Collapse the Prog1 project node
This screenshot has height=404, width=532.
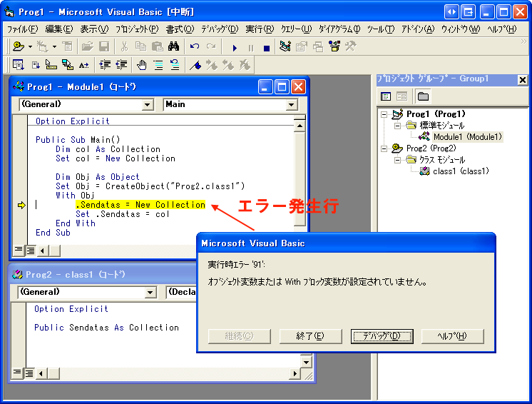coord(384,114)
